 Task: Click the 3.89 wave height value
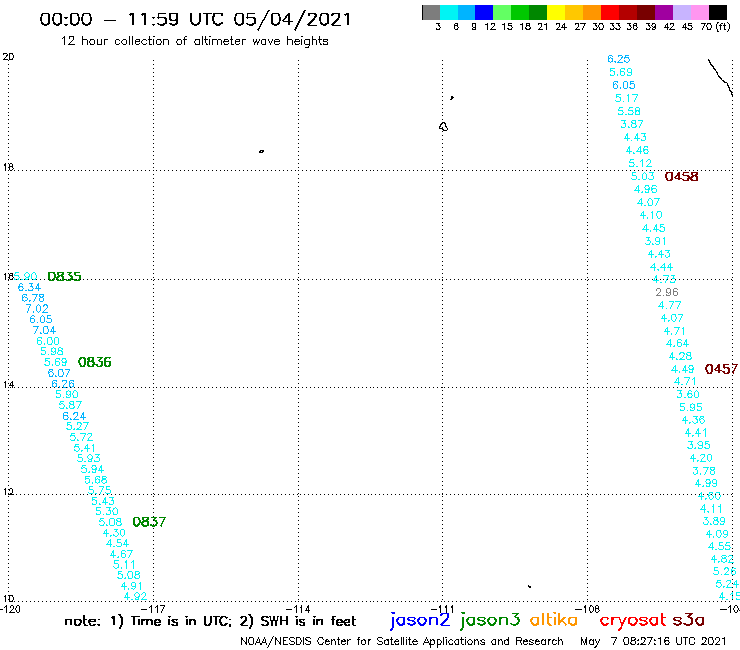[714, 521]
